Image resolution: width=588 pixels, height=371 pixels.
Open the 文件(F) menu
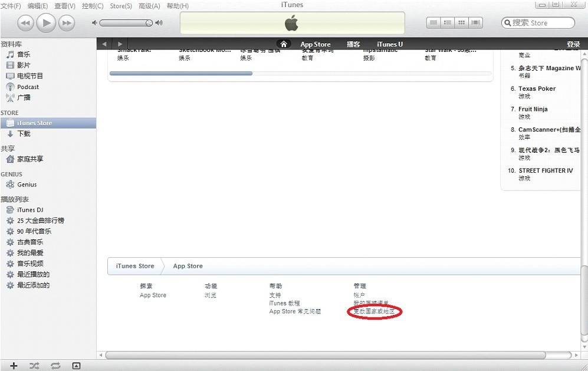(11, 6)
